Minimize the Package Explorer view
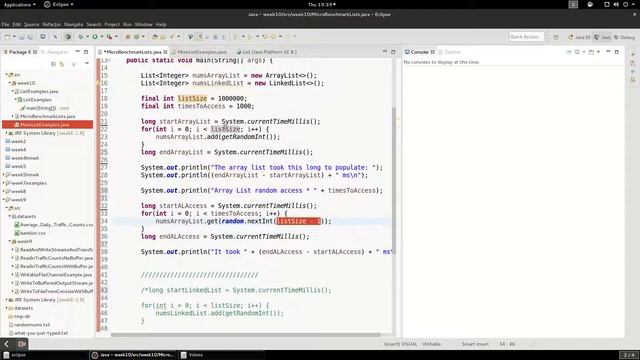Screen dimensions: 640x360 click(78, 52)
